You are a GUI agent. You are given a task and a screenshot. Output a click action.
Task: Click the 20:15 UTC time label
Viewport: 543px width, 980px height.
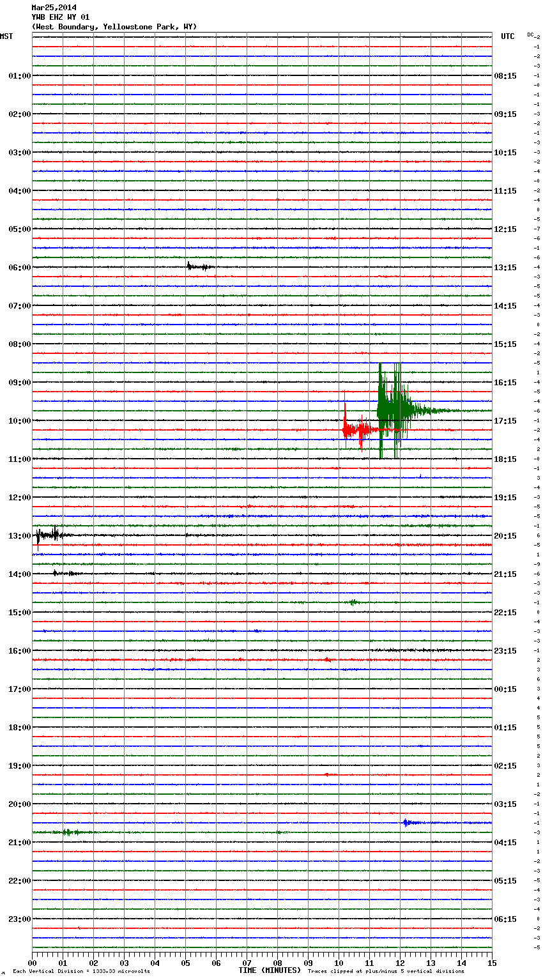(x=505, y=536)
